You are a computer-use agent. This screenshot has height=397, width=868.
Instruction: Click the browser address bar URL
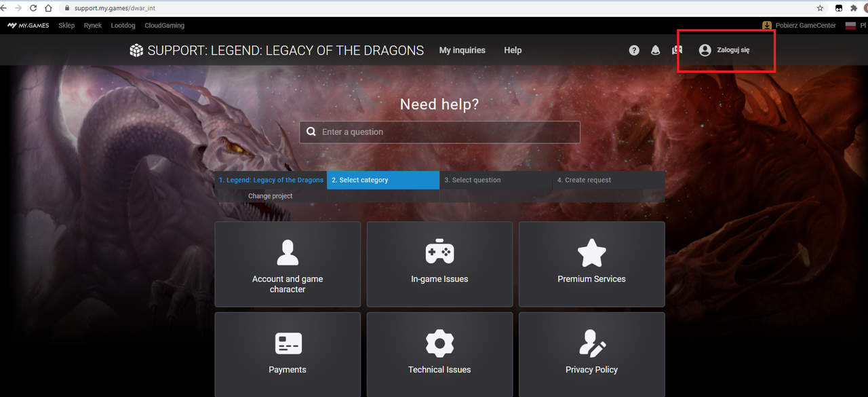[115, 8]
